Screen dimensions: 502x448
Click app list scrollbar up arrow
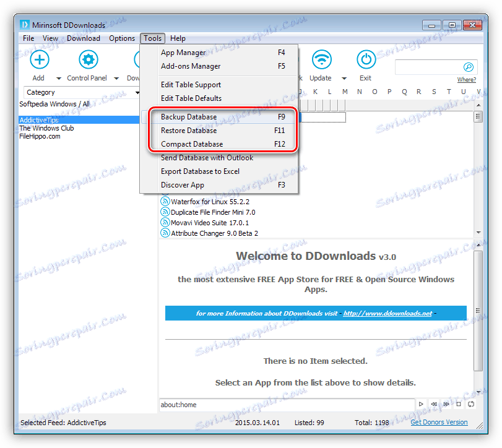tap(478, 105)
